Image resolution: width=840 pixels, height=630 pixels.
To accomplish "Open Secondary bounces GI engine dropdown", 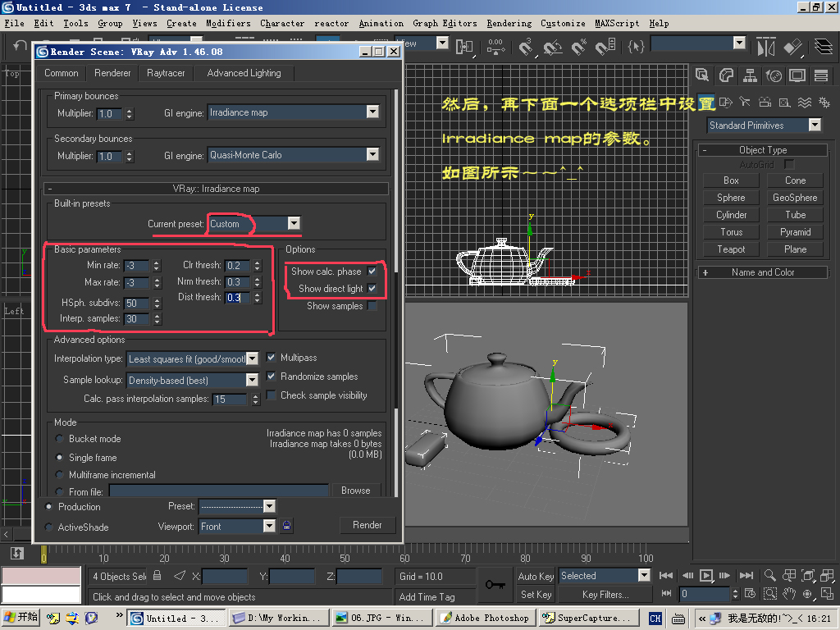I will click(x=373, y=155).
